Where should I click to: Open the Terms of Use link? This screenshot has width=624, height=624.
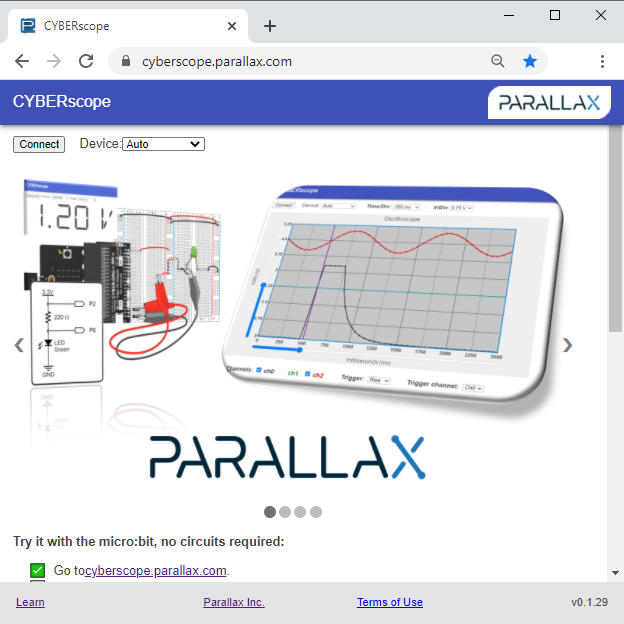click(x=390, y=602)
